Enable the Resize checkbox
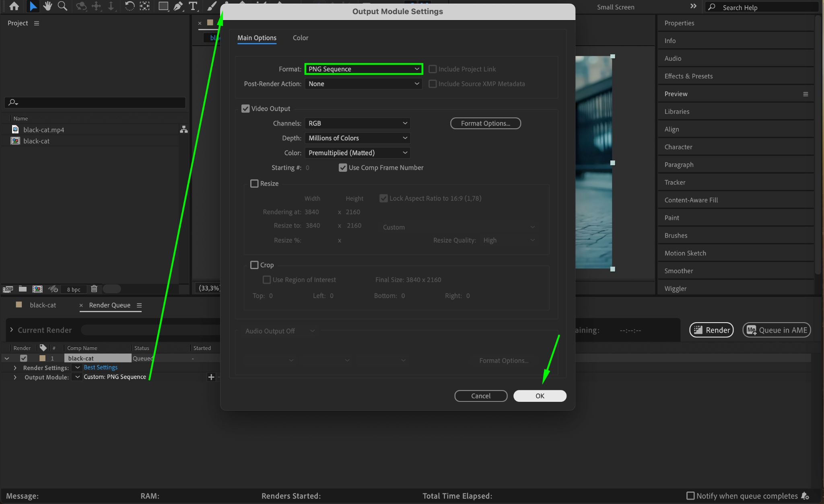The image size is (824, 504). pos(254,183)
